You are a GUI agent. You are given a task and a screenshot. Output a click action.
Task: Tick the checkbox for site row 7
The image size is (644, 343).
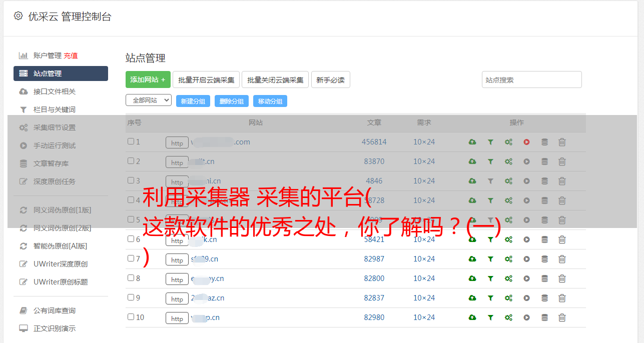pos(131,258)
